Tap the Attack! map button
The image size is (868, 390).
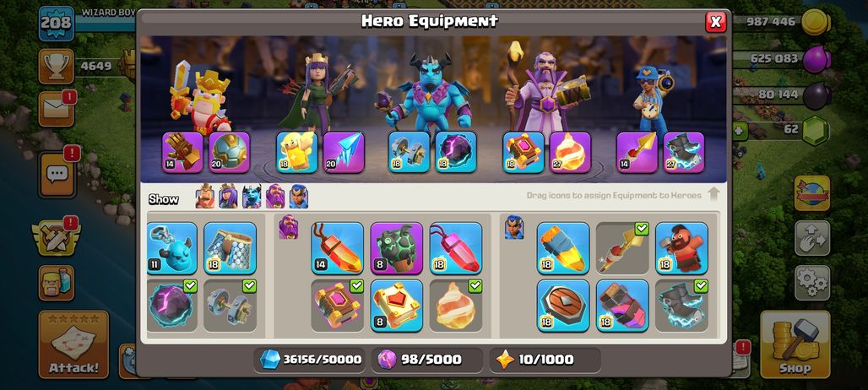click(73, 344)
